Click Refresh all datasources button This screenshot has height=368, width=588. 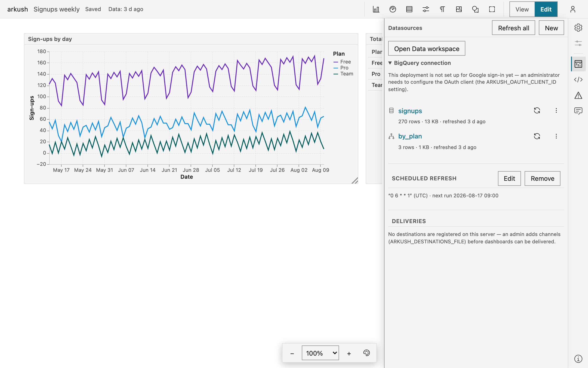[x=513, y=28]
